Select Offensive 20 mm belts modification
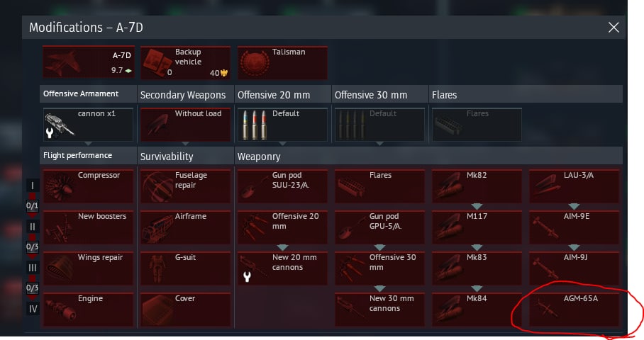 [x=282, y=227]
